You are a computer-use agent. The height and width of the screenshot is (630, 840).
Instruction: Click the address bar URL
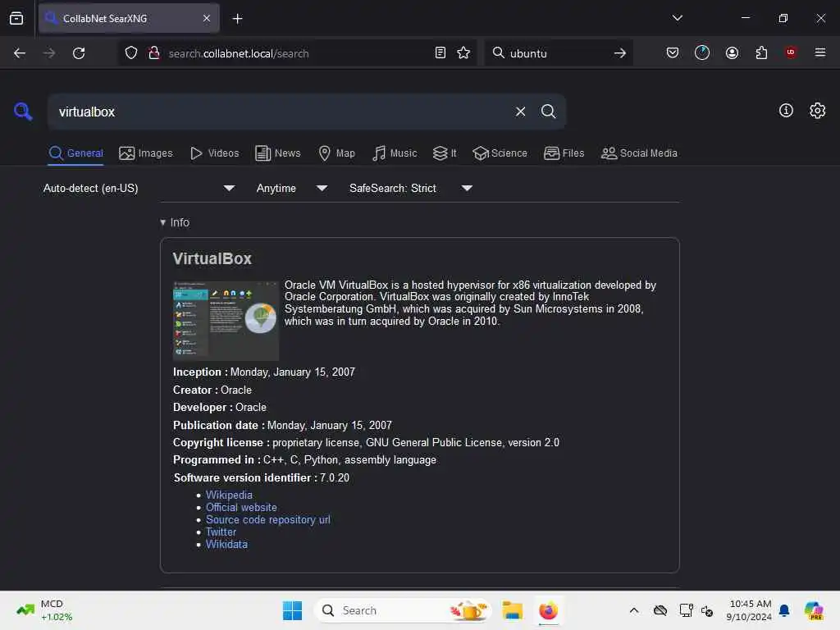pyautogui.click(x=239, y=53)
